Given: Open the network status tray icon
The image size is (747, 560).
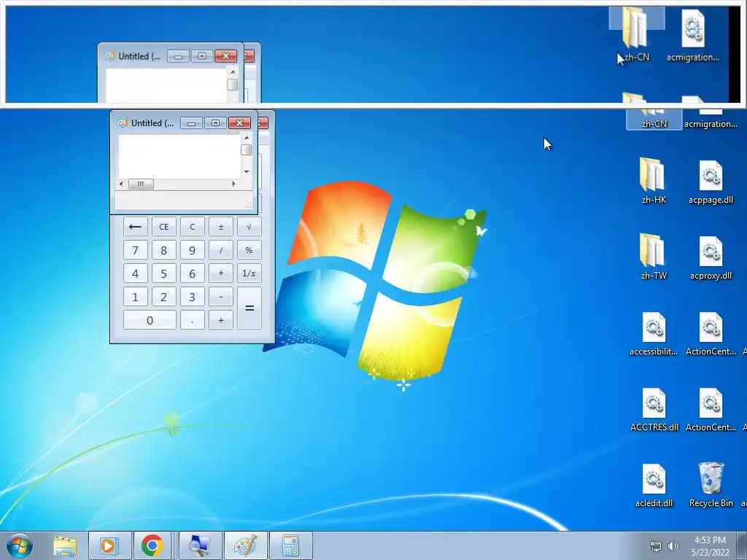Looking at the screenshot, I should (x=656, y=546).
